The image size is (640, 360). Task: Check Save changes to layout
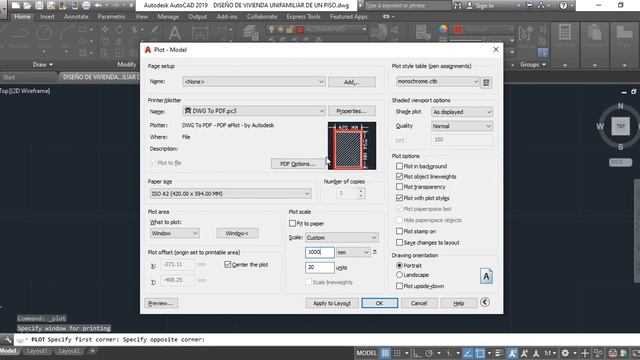point(399,242)
